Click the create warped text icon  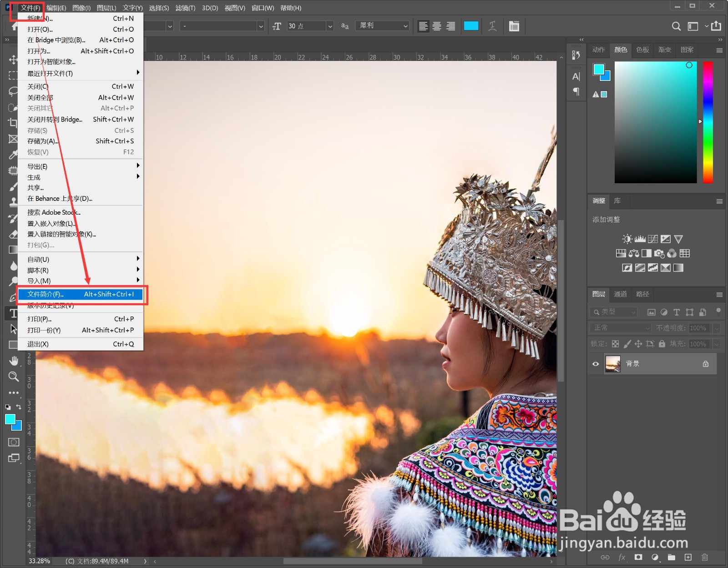492,26
